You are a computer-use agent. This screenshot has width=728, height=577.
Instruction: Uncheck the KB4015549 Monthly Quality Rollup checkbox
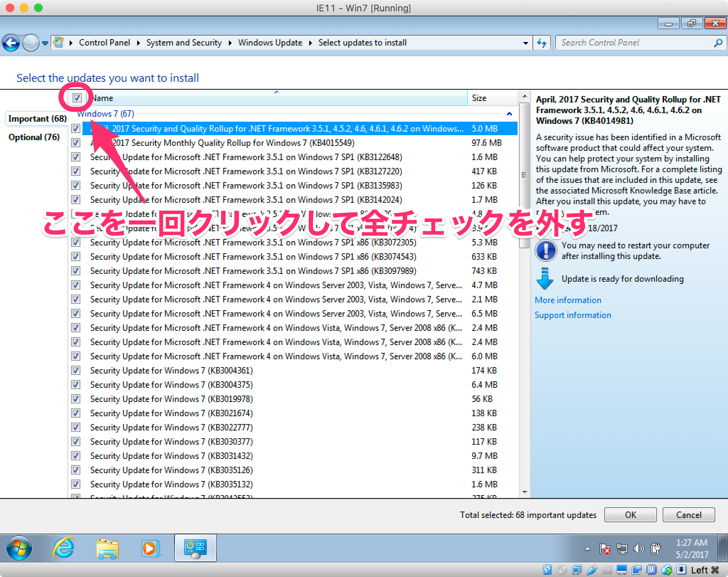click(76, 143)
